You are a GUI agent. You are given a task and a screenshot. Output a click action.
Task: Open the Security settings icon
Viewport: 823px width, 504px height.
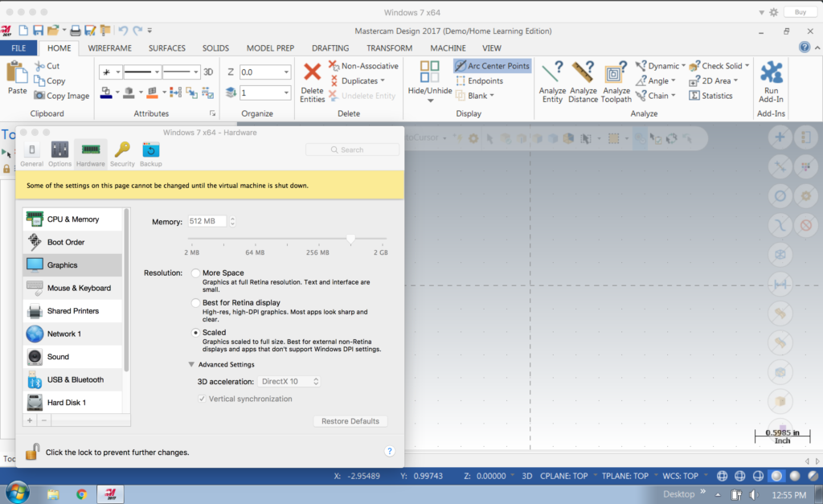click(122, 150)
